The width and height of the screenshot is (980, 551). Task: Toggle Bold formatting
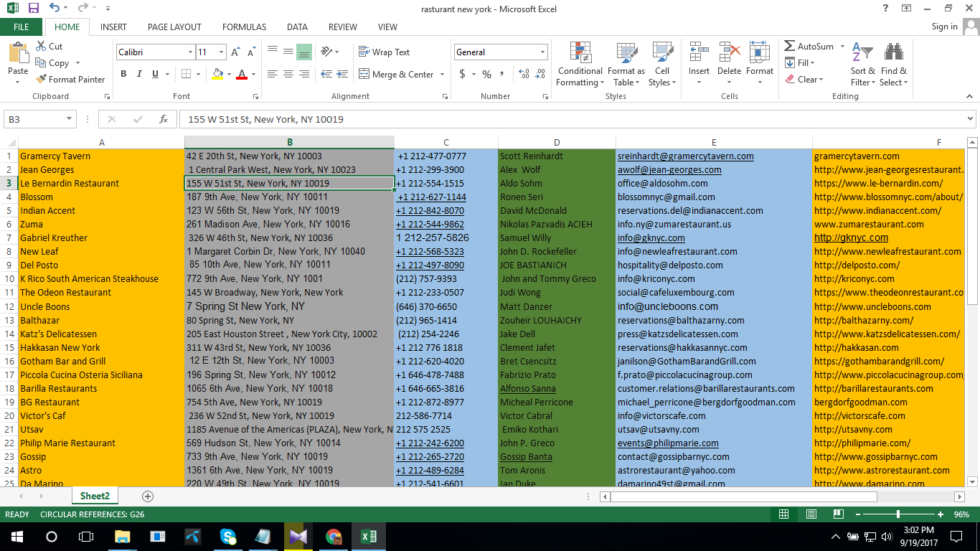123,74
